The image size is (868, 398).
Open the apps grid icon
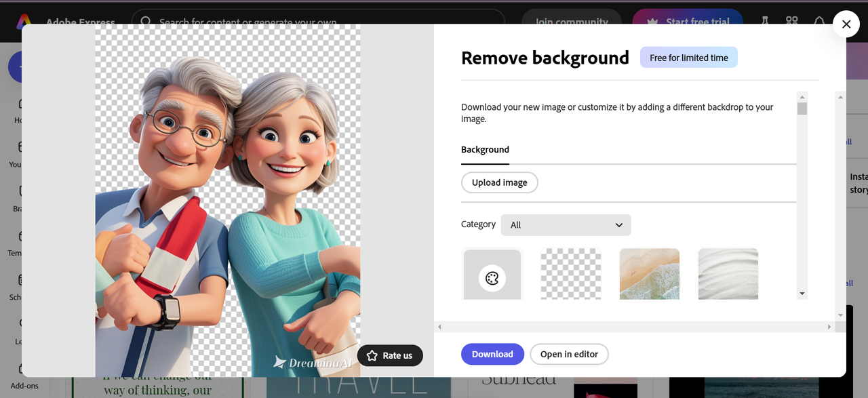tap(791, 22)
